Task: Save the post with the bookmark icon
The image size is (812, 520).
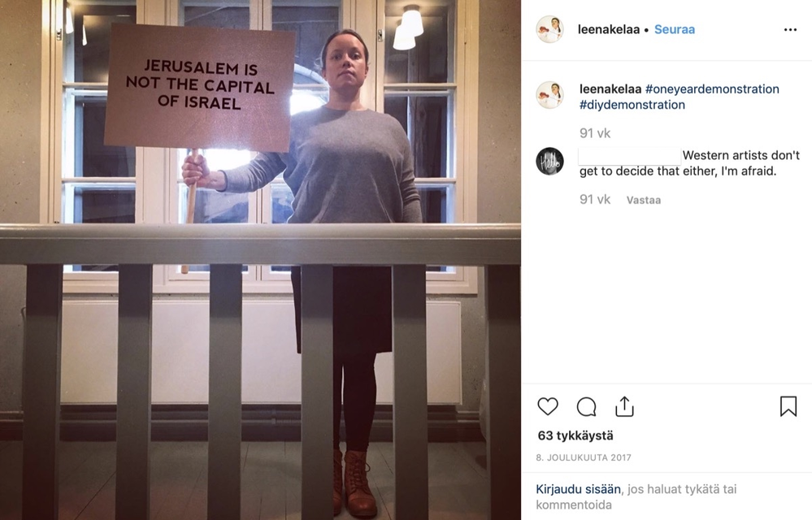Action: click(788, 407)
